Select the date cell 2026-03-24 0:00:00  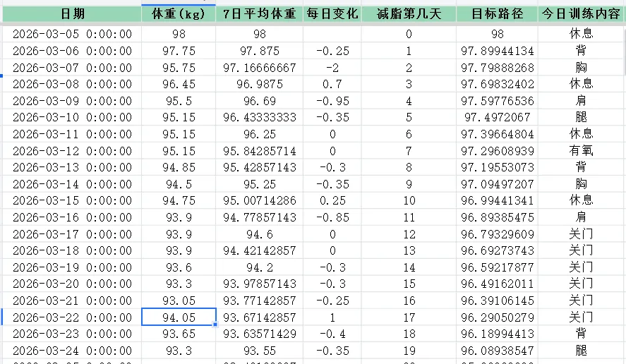point(72,351)
